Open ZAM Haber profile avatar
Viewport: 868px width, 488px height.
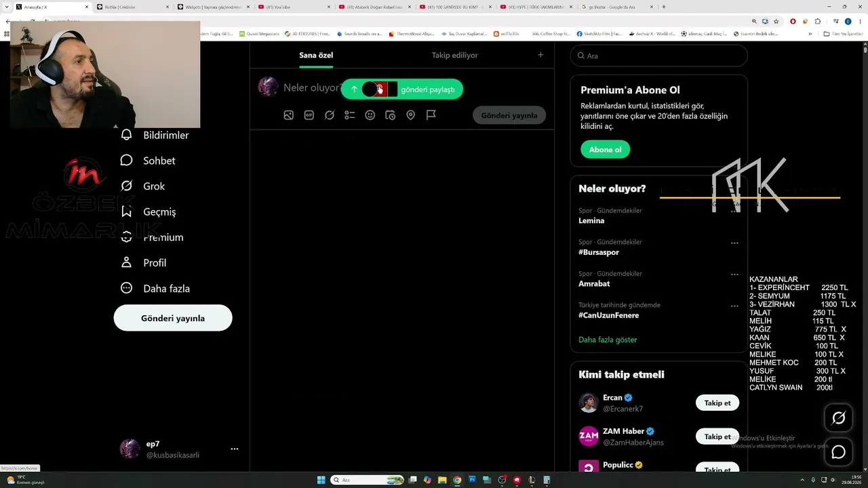pos(589,436)
